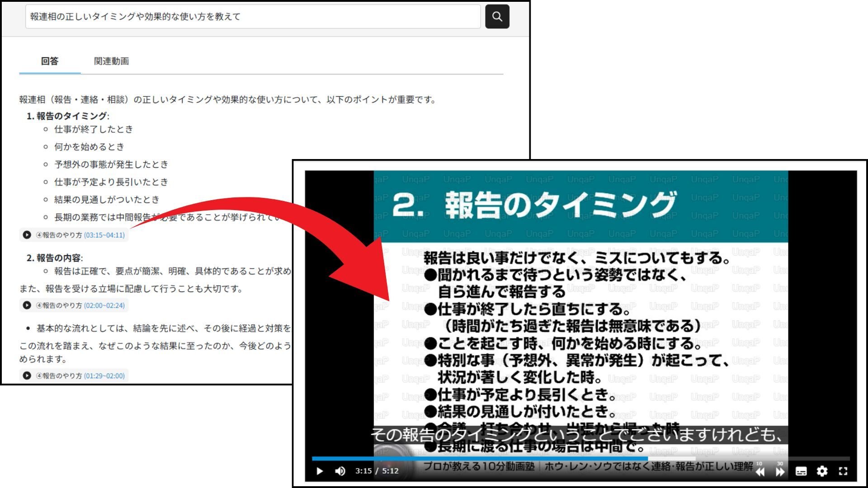Mute the video volume speaker icon
Screen dimensions: 868x488
point(340,471)
